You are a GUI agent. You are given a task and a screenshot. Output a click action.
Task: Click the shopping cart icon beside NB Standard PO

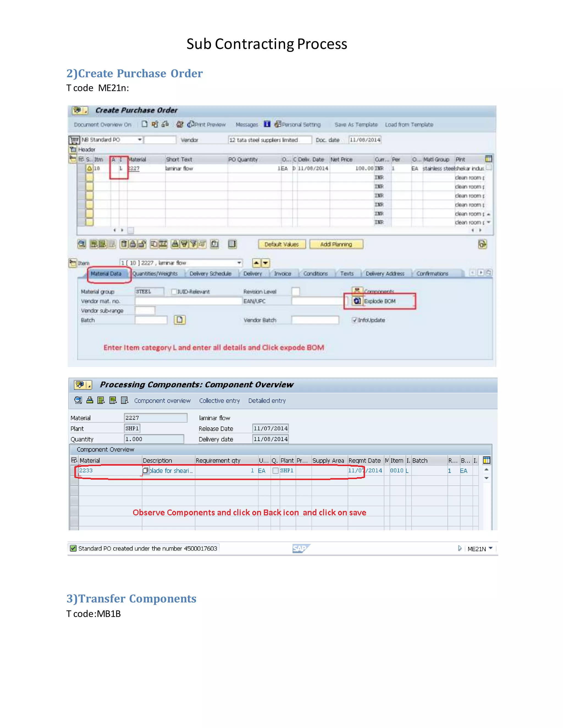74,140
